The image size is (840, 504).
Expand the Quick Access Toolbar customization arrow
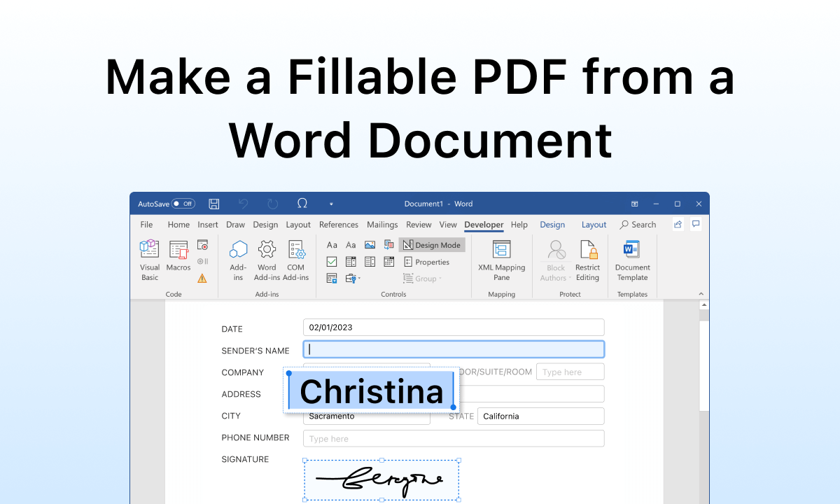[x=330, y=203]
